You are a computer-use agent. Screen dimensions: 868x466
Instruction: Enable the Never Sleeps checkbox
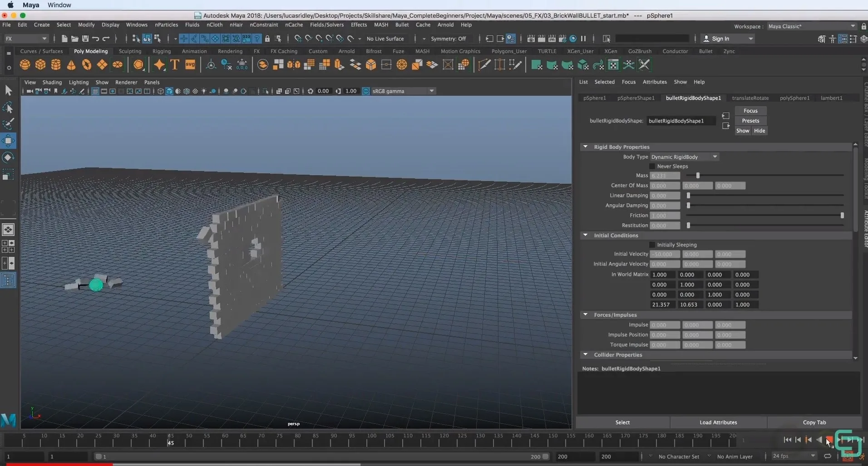tap(652, 167)
